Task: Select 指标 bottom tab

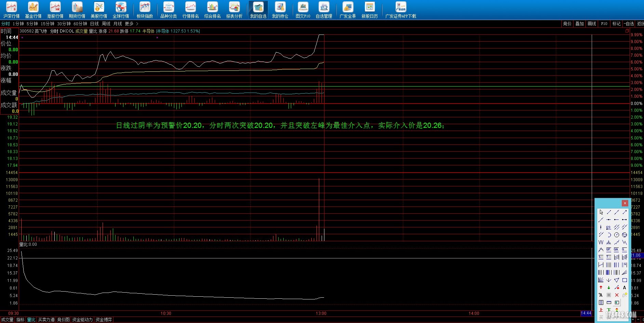Action: coord(21,320)
